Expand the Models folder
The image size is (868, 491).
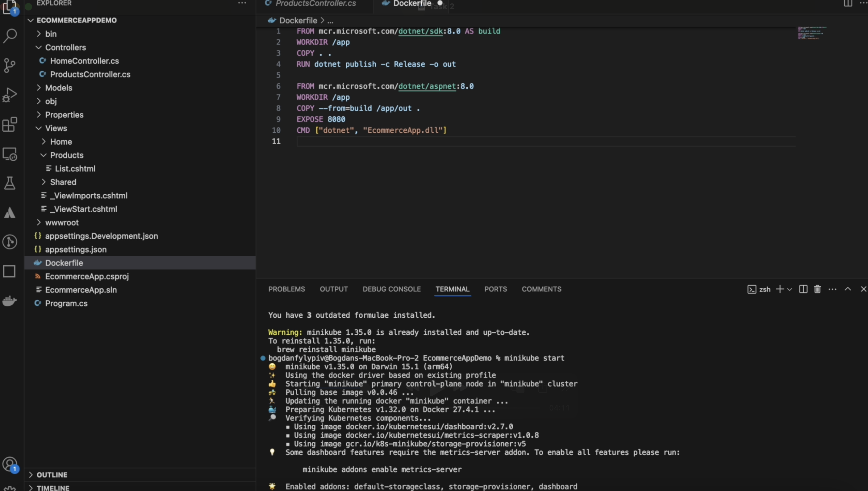tap(59, 88)
